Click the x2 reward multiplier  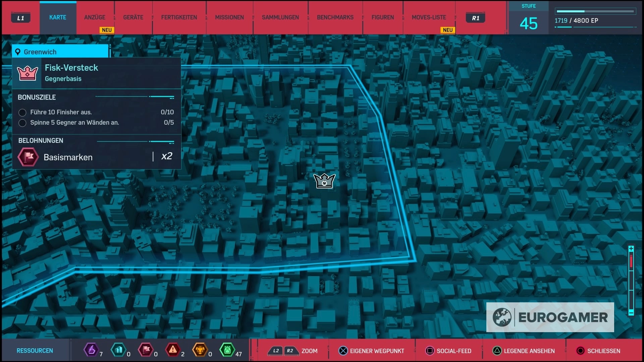point(167,156)
